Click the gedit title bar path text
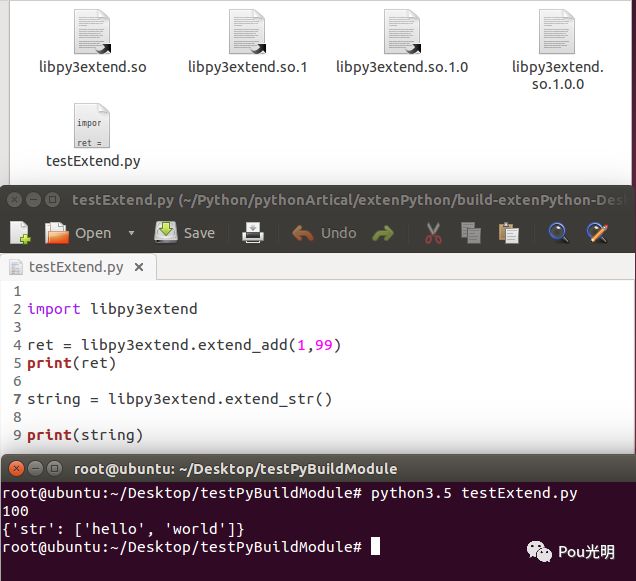The image size is (636, 581). pyautogui.click(x=347, y=200)
